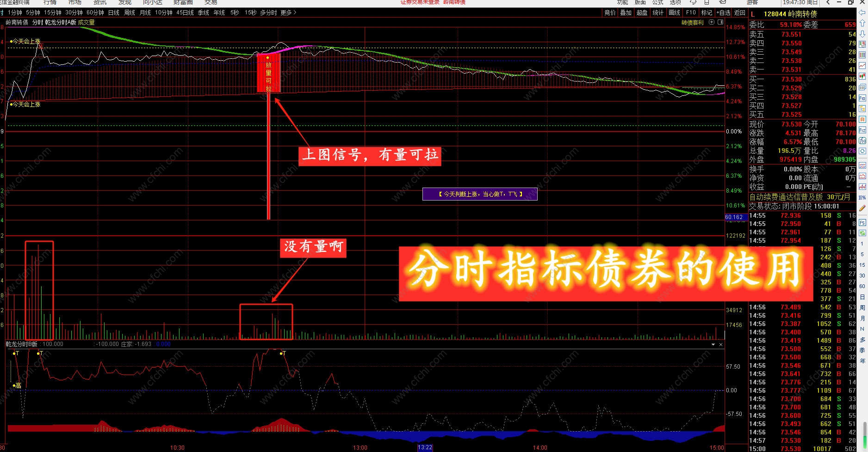
Task: Switch to the 5分钟 period tab
Action: pos(33,13)
